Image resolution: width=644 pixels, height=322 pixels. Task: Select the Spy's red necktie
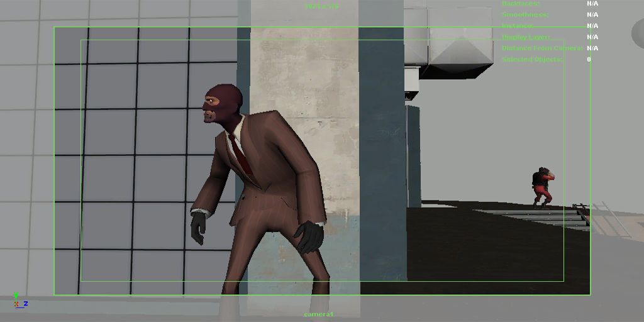click(x=241, y=155)
